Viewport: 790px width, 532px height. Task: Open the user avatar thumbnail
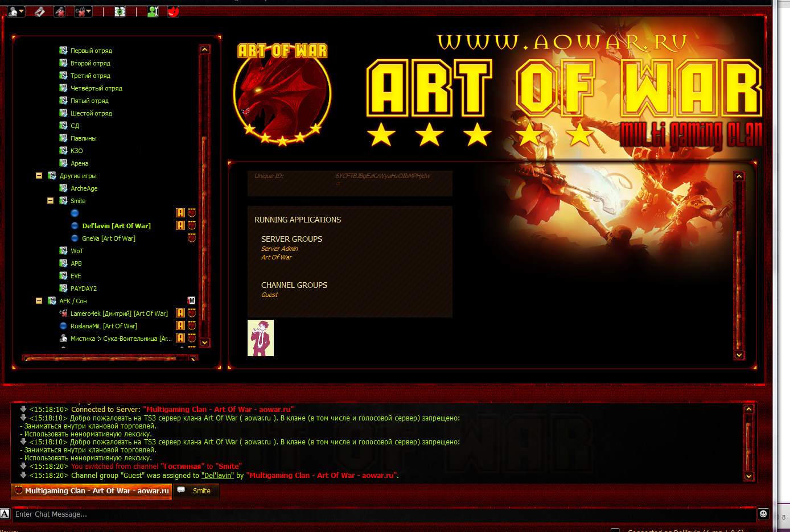pos(261,338)
